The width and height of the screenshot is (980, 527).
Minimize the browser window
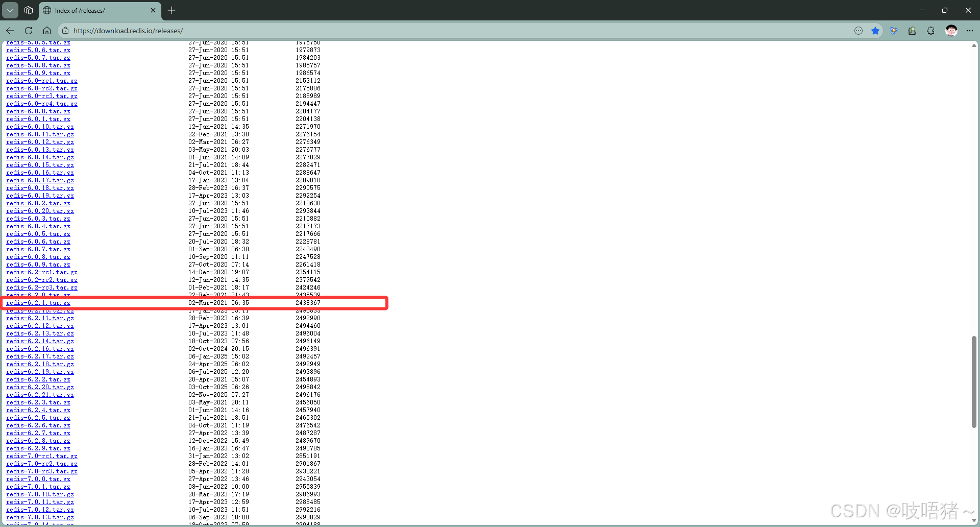click(921, 10)
